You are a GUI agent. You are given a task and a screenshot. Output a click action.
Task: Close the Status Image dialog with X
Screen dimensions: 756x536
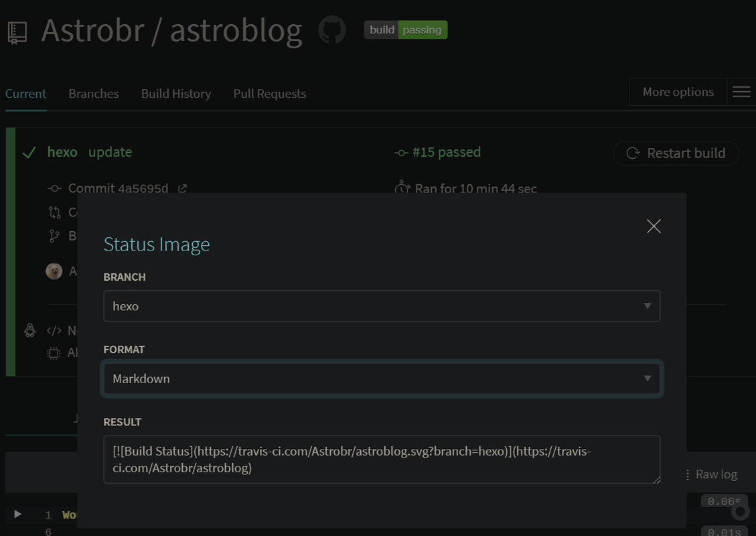coord(654,226)
